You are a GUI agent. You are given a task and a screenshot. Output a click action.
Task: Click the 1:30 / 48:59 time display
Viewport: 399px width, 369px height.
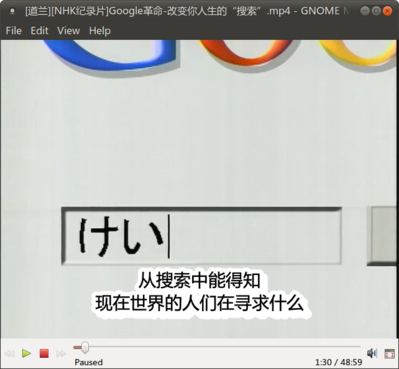339,362
